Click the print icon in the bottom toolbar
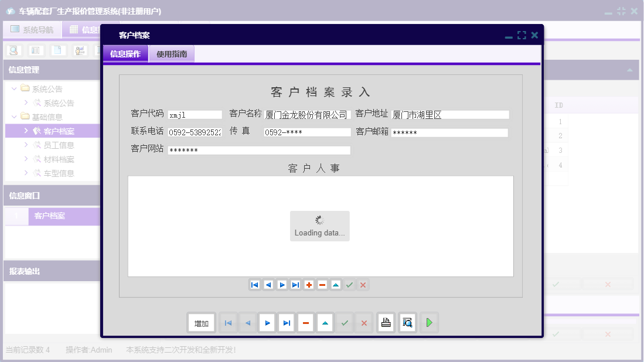The image size is (644, 362). (x=386, y=322)
